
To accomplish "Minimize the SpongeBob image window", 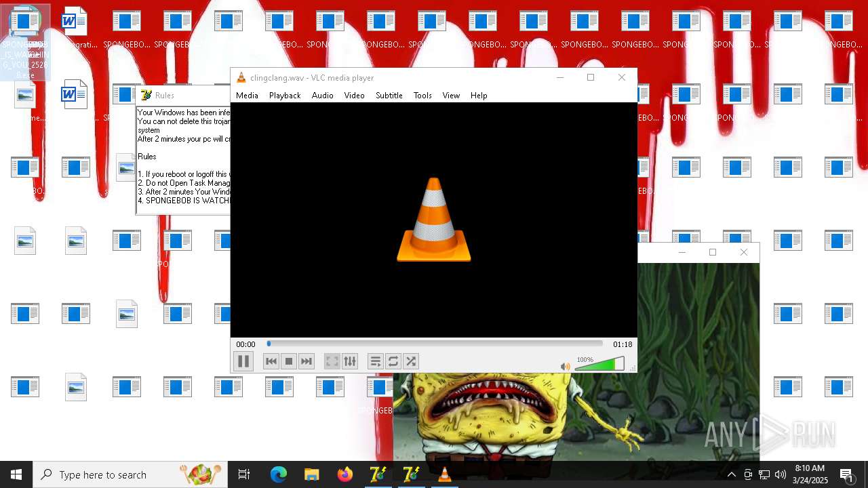I will 682,252.
